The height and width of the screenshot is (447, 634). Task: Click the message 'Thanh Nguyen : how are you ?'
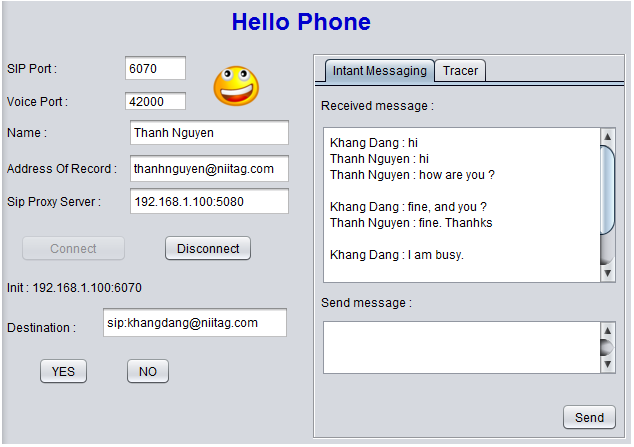click(x=412, y=175)
